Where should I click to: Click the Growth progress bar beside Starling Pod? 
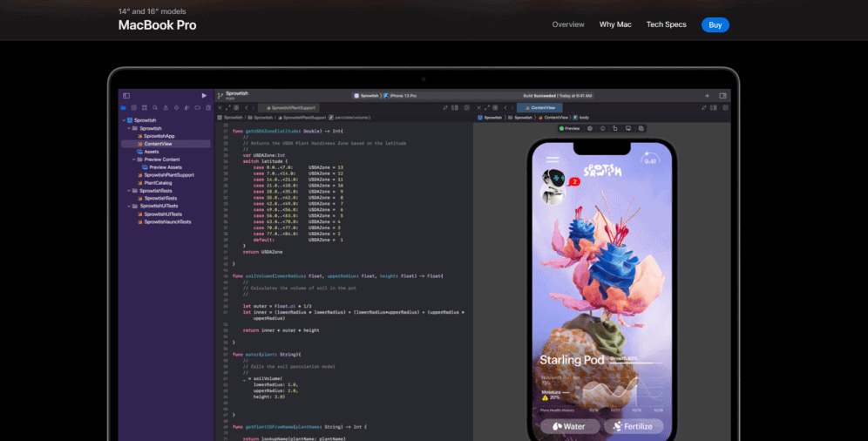point(635,362)
